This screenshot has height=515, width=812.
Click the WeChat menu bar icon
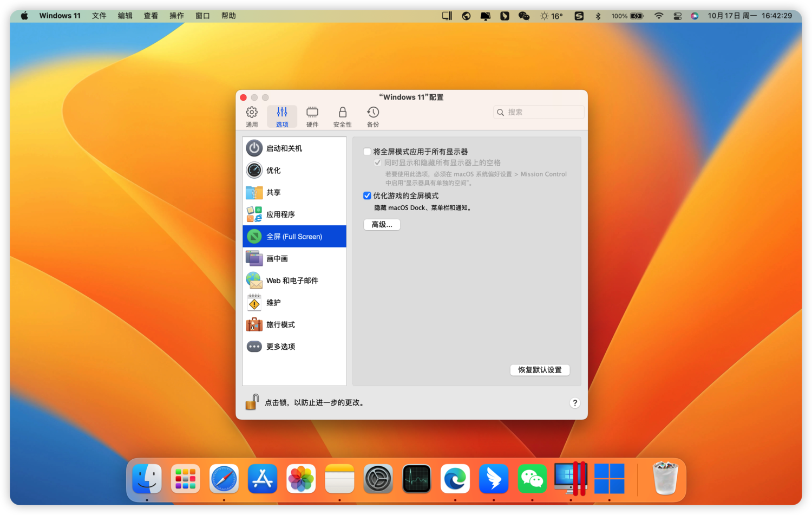point(524,16)
